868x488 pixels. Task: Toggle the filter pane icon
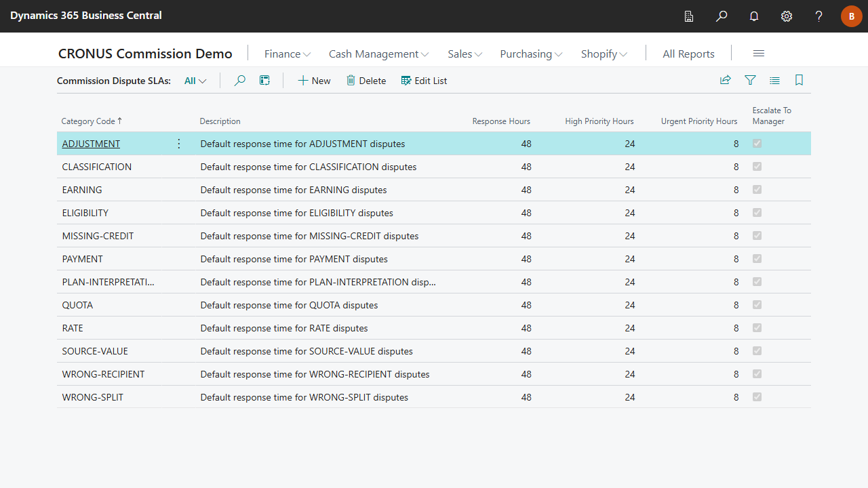[x=750, y=81]
